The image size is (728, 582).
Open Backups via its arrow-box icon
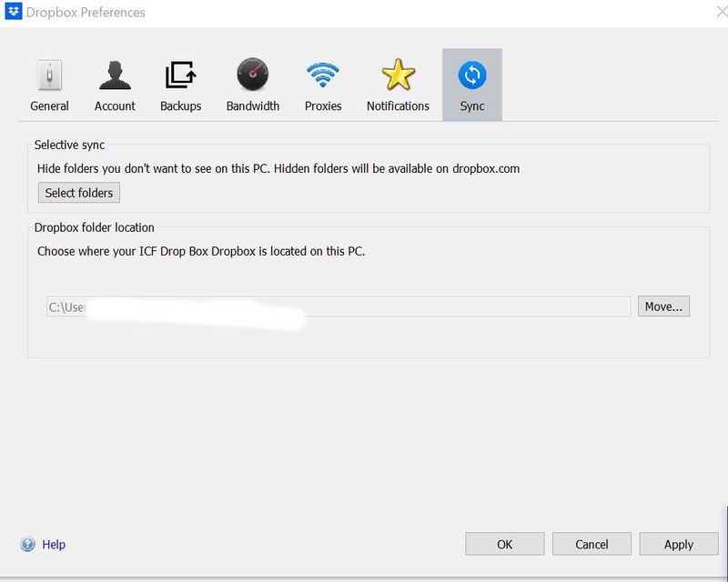coord(180,75)
